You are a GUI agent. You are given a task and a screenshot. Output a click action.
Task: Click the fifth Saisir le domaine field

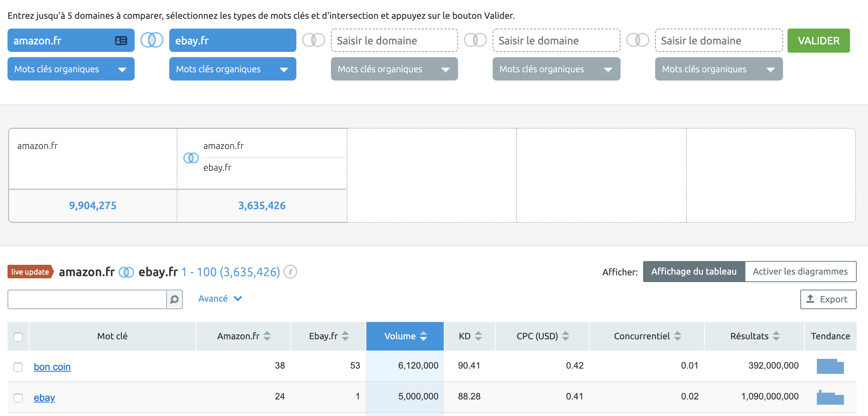coord(719,40)
